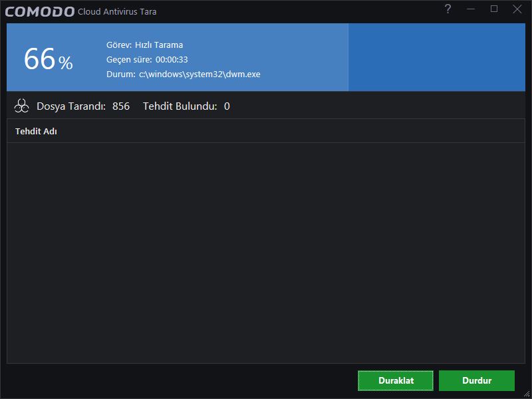Viewport: 532px width, 399px height.
Task: Click the resize grip in window corner
Action: 527,394
